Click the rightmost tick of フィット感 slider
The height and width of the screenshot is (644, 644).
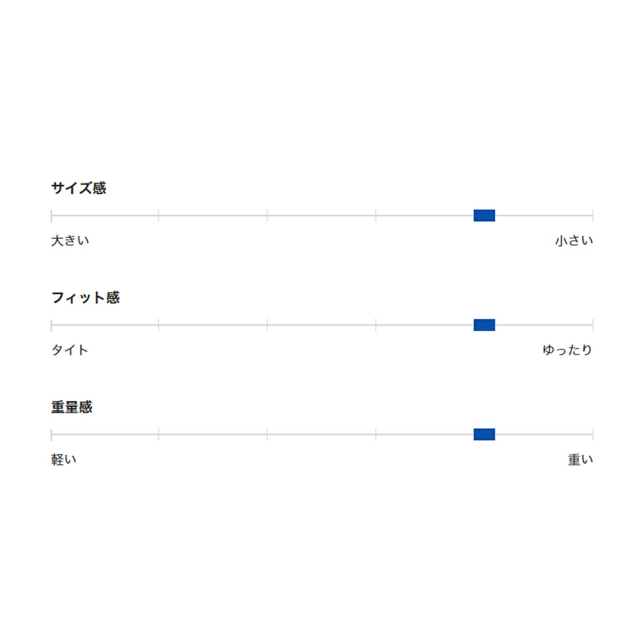(x=592, y=325)
